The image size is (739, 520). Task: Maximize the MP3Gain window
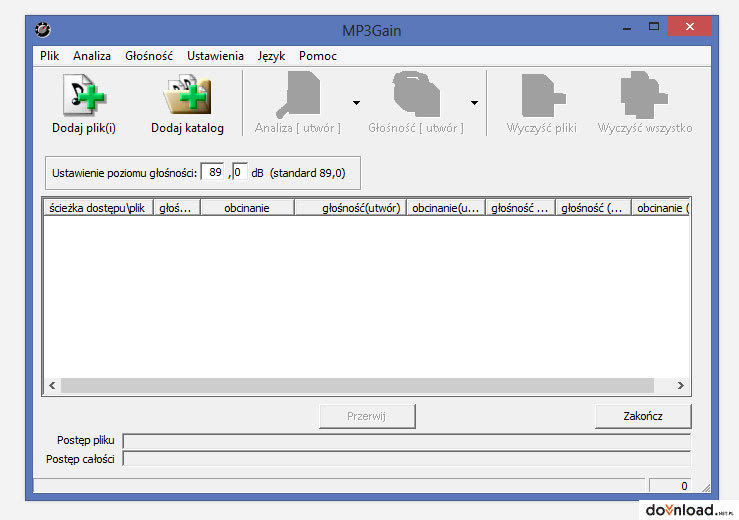(654, 27)
